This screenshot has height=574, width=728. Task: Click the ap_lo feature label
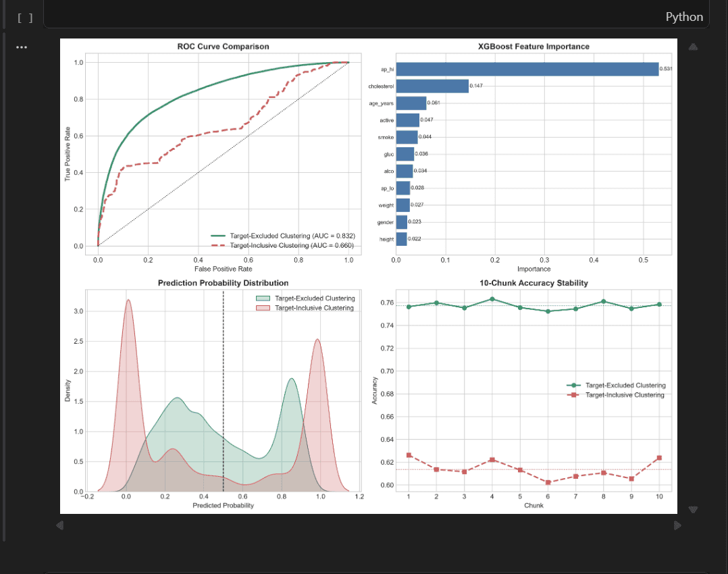(387, 188)
